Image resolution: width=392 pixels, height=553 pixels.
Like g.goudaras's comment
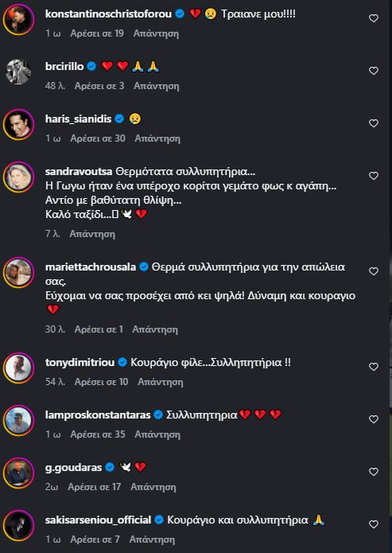(x=374, y=472)
